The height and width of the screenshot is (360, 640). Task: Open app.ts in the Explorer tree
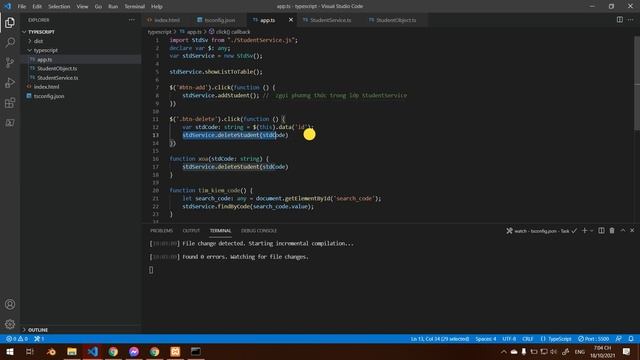pyautogui.click(x=81, y=59)
